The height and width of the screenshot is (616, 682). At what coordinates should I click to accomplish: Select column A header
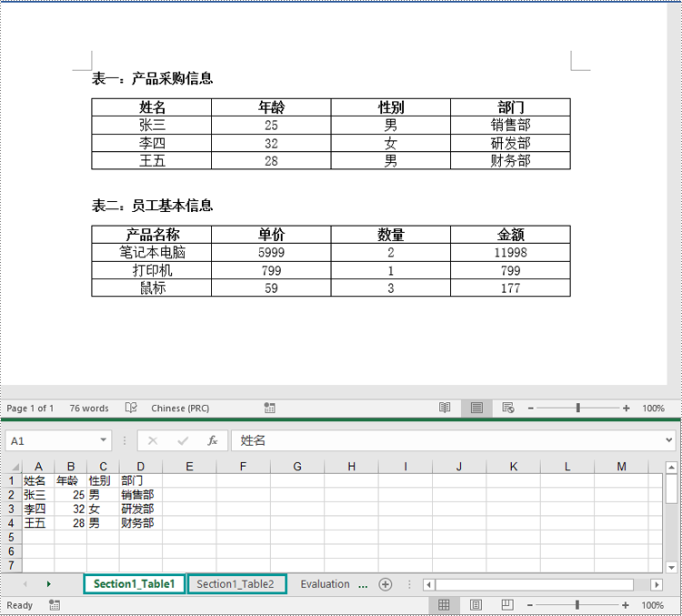click(x=38, y=467)
